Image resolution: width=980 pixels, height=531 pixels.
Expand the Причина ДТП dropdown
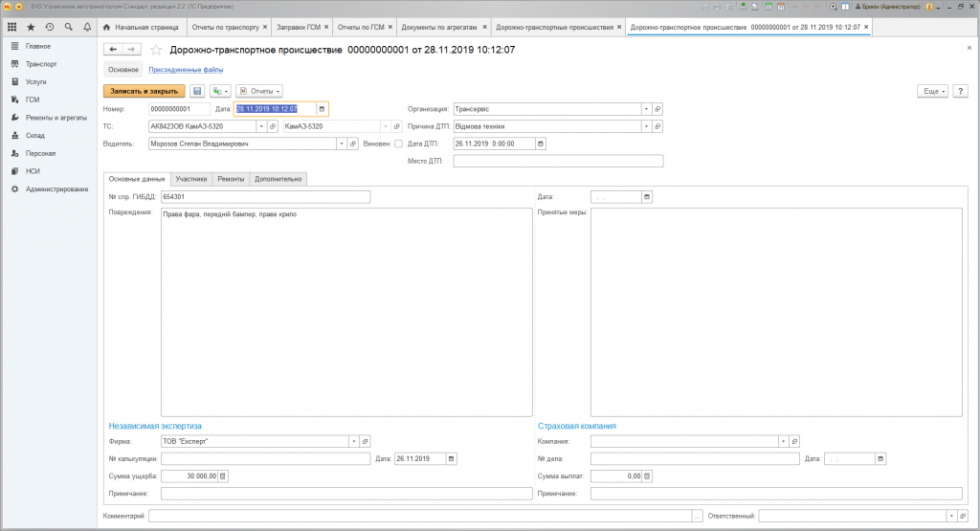[646, 126]
